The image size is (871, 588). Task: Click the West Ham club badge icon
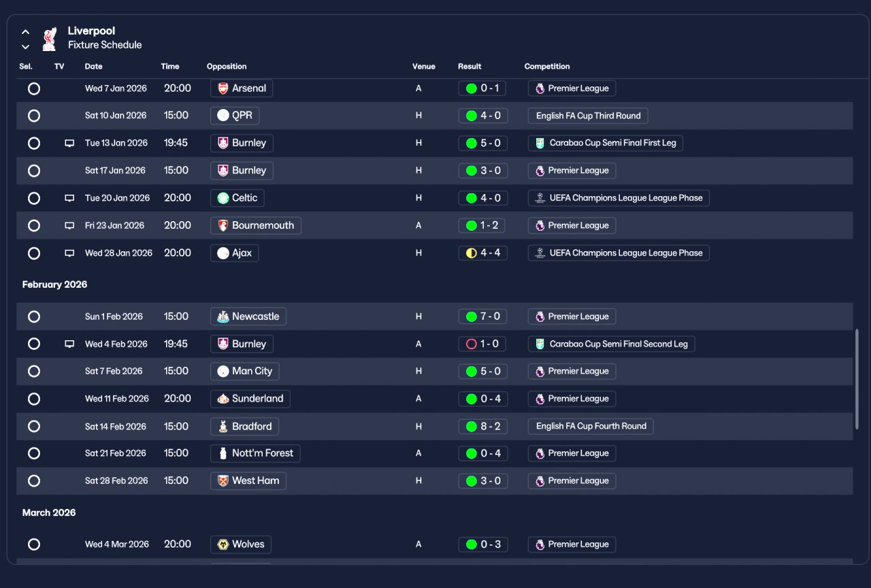pyautogui.click(x=223, y=480)
